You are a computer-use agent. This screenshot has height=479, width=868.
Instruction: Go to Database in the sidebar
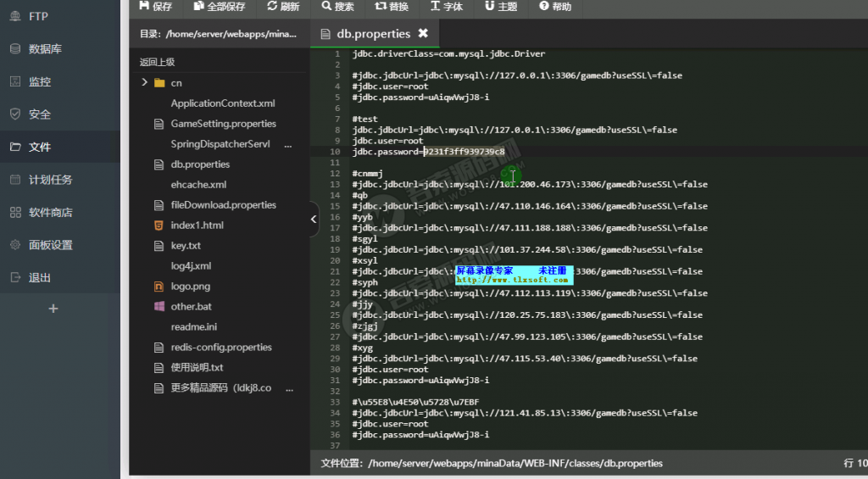(x=45, y=49)
